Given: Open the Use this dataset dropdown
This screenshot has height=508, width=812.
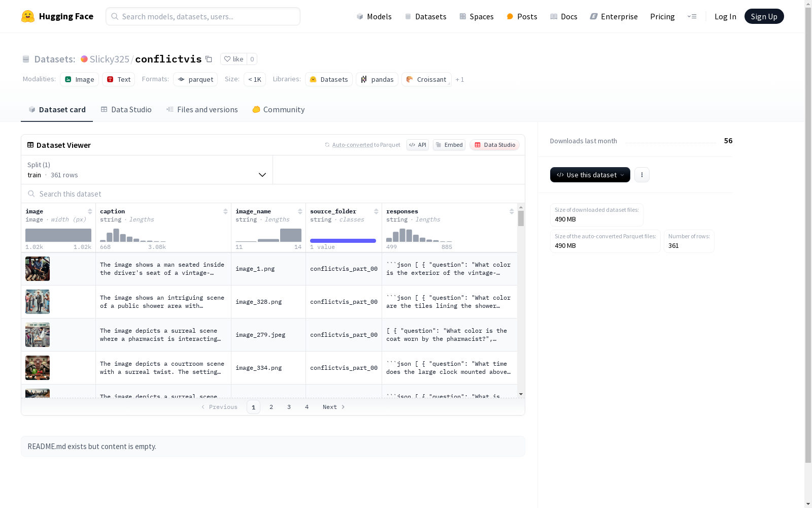Looking at the screenshot, I should click(590, 175).
